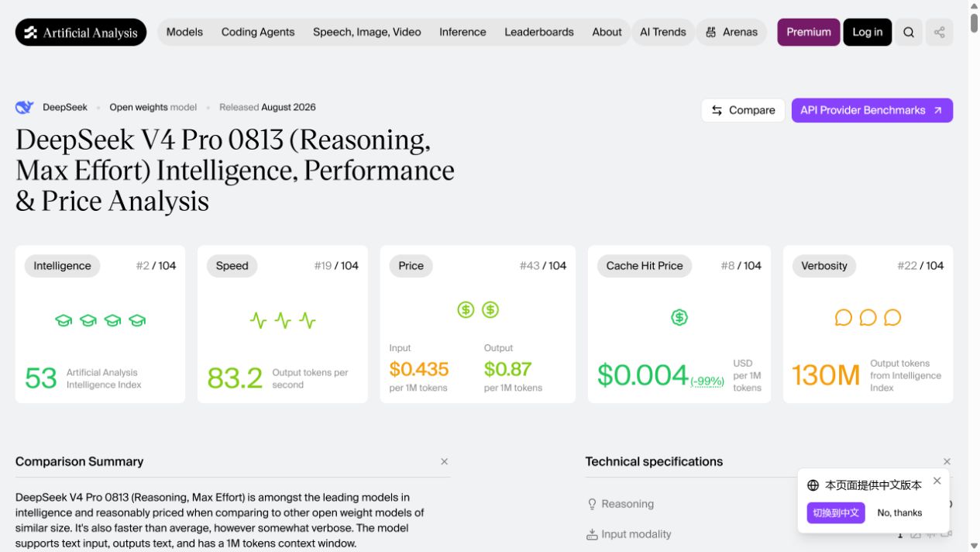Click the Premium button
Image resolution: width=980 pixels, height=552 pixels.
pyautogui.click(x=809, y=33)
